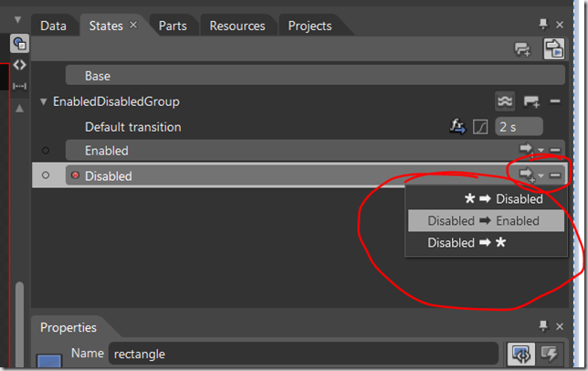Turn on FluidLayout for EnabledDisabledGroup
The width and height of the screenshot is (588, 371).
(x=505, y=101)
